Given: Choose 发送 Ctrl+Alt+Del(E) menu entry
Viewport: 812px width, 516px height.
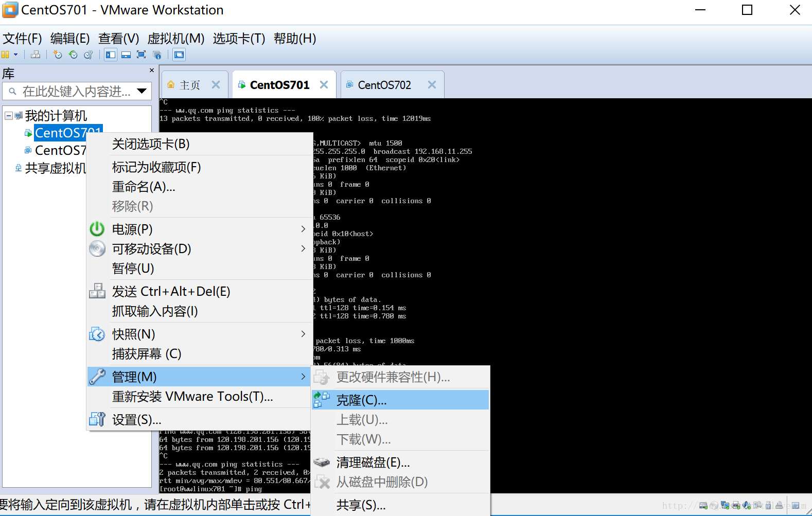Looking at the screenshot, I should [x=200, y=292].
